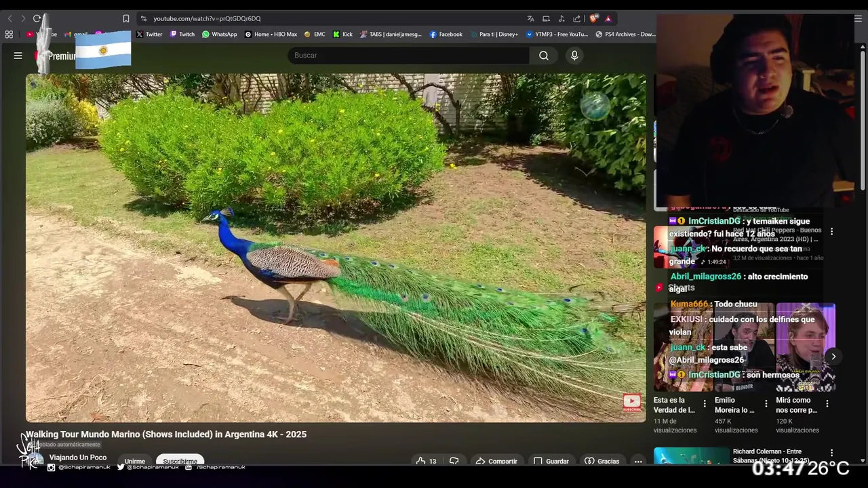Open the Brave playlist music note icon
Viewport: 868px width, 488px height.
(561, 18)
